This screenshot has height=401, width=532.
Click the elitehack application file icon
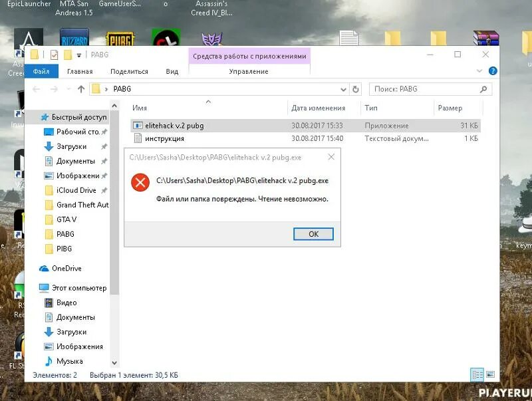(x=138, y=126)
